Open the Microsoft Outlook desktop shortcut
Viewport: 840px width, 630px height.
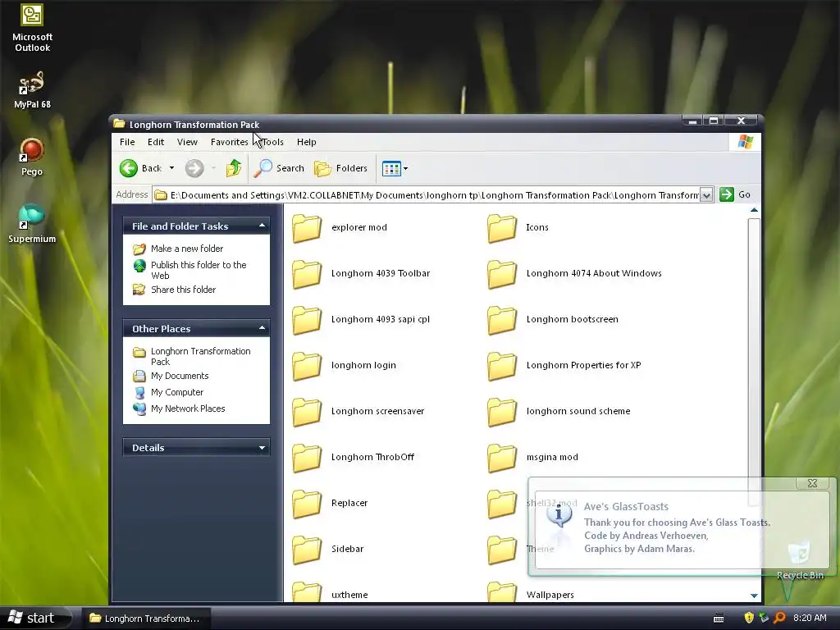(x=32, y=29)
